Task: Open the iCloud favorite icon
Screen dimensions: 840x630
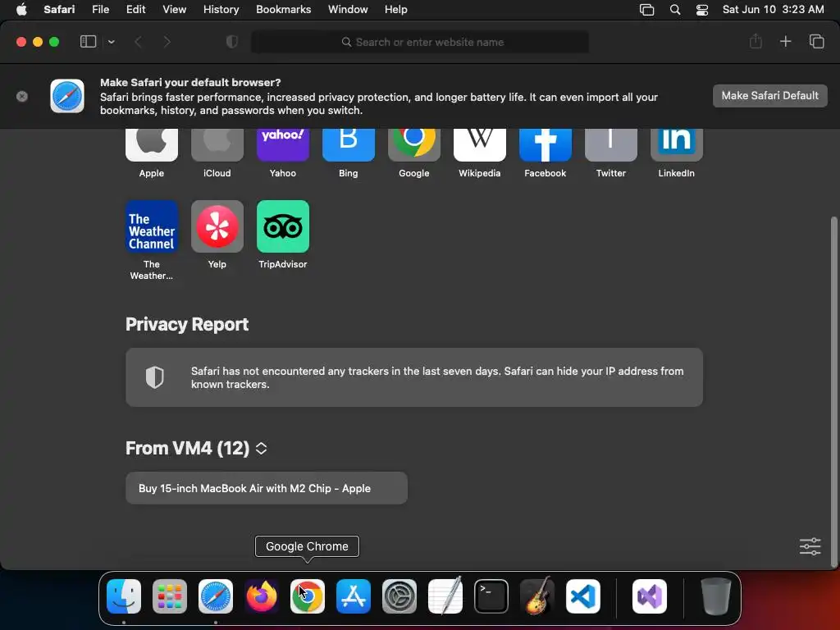Action: pos(217,144)
